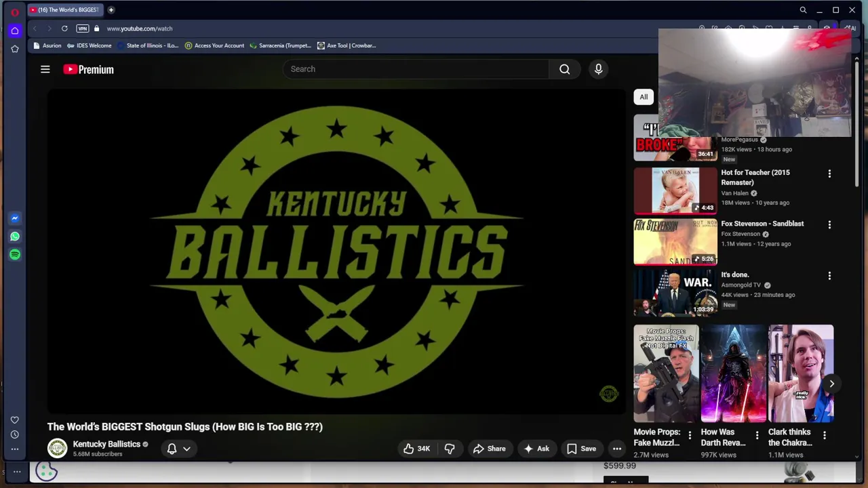
Task: Open a new browser tab
Action: (x=111, y=9)
